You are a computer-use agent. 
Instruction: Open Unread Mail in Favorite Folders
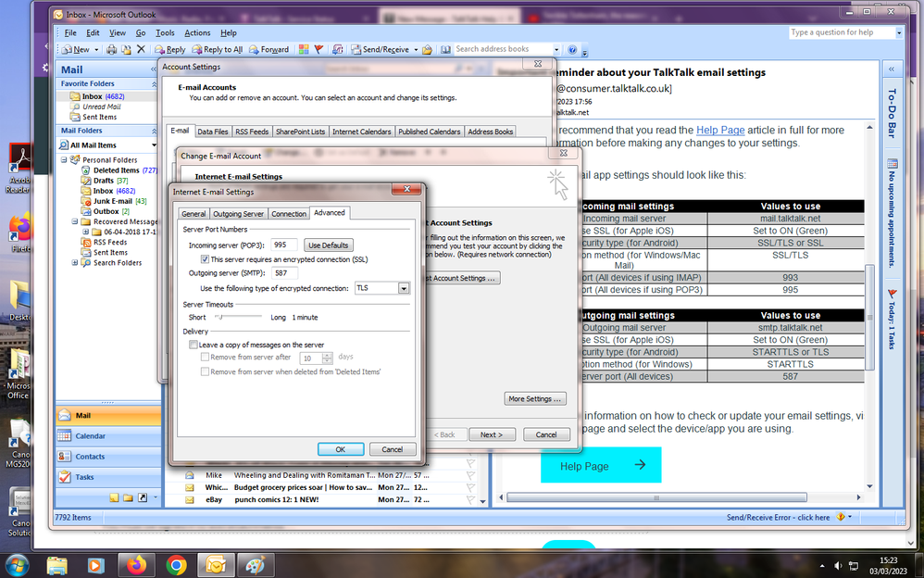click(x=101, y=107)
